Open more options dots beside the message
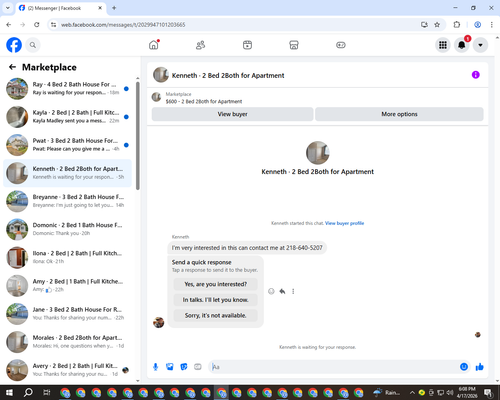500x400 pixels. pos(293,291)
